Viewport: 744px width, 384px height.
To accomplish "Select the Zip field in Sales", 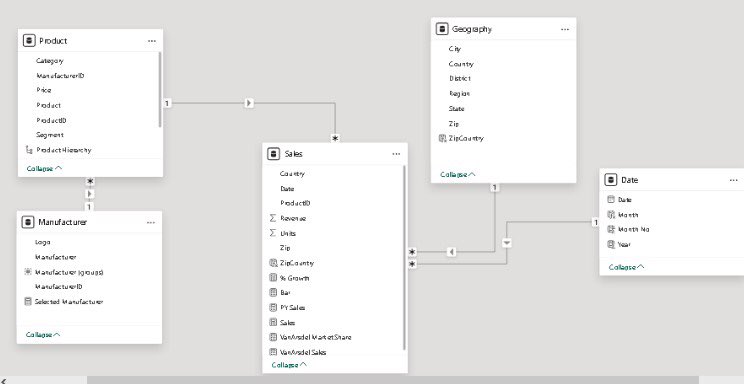I will click(x=285, y=248).
